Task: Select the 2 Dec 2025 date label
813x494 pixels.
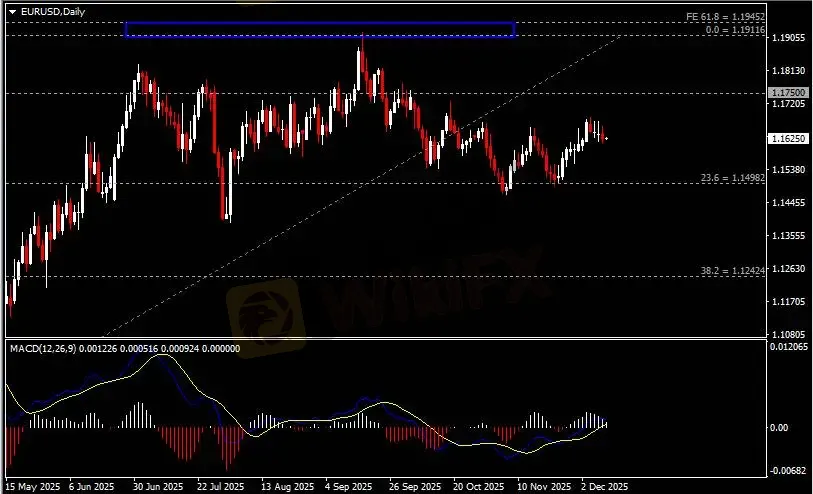Action: [x=604, y=487]
